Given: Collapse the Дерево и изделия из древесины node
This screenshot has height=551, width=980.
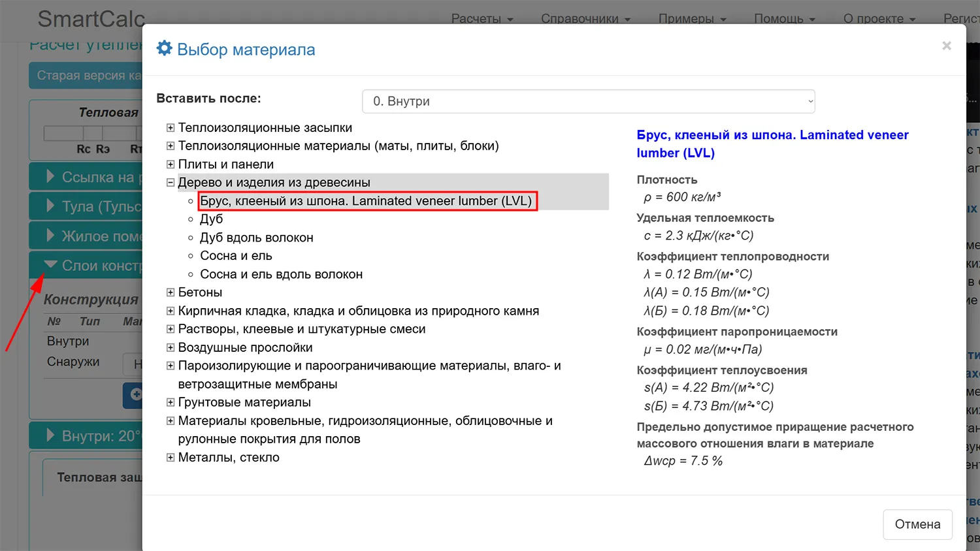Looking at the screenshot, I should [x=171, y=183].
